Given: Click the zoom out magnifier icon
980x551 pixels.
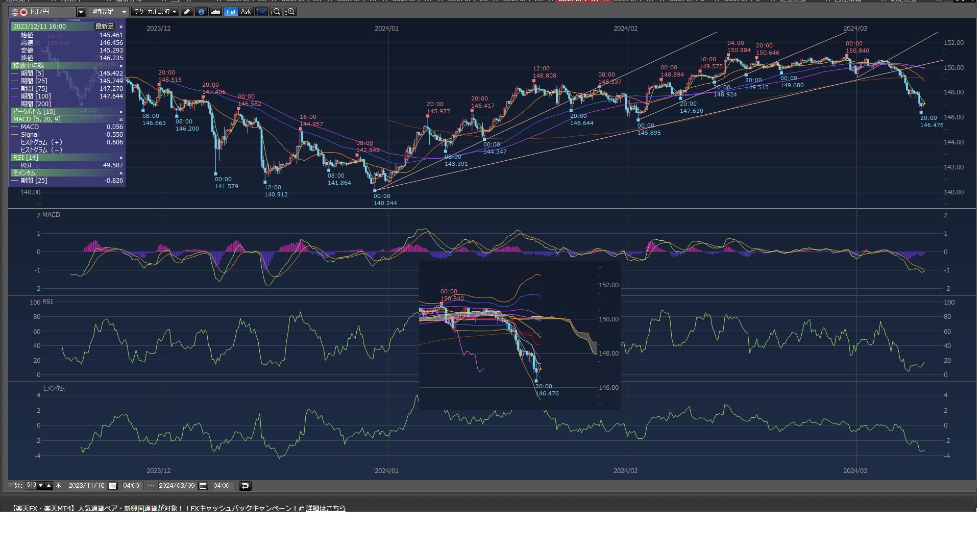Looking at the screenshot, I should pyautogui.click(x=276, y=12).
